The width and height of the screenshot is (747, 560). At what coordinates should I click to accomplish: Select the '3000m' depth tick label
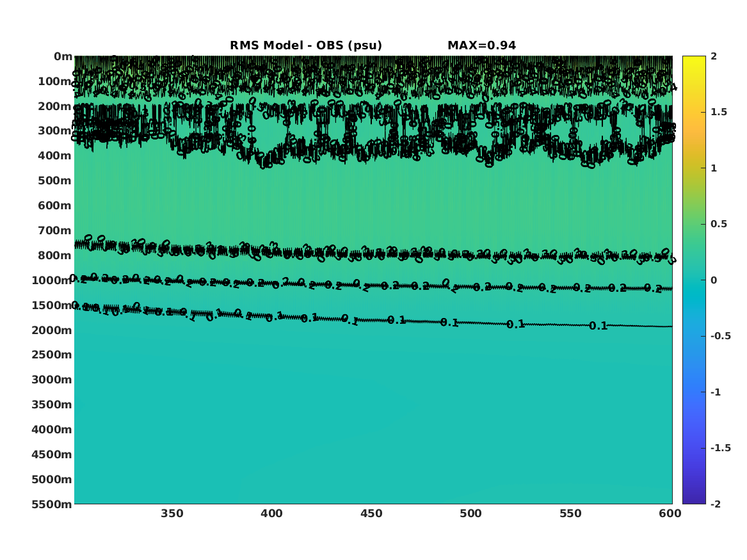(x=51, y=380)
